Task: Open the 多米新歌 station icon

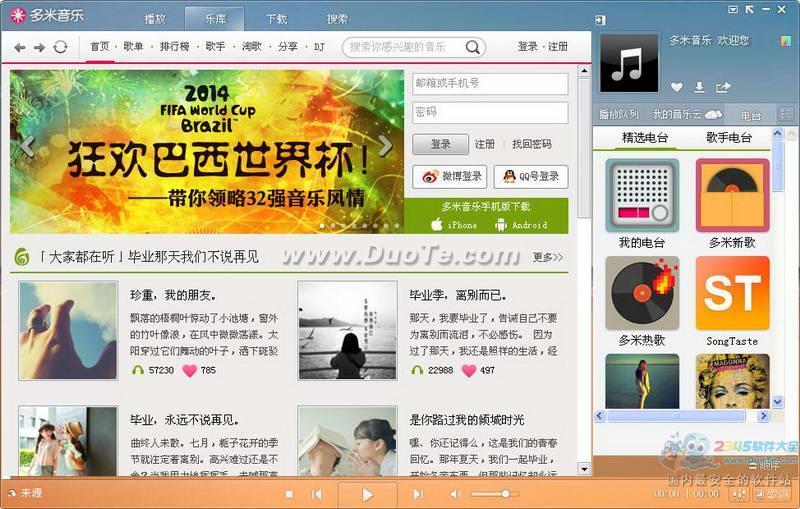Action: [x=732, y=195]
